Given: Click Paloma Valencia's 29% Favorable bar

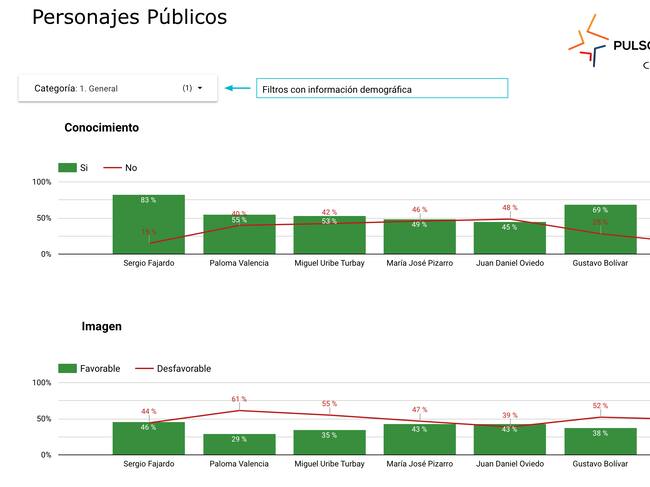Looking at the screenshot, I should pyautogui.click(x=239, y=444).
